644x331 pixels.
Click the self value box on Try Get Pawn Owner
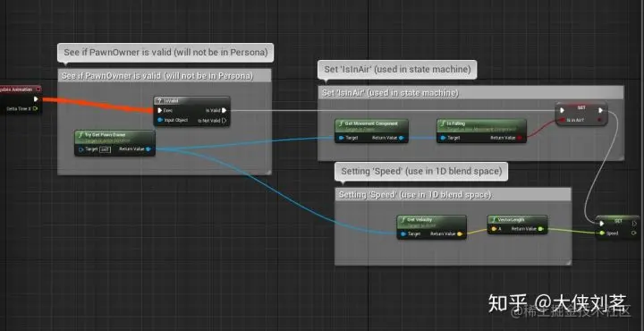105,149
